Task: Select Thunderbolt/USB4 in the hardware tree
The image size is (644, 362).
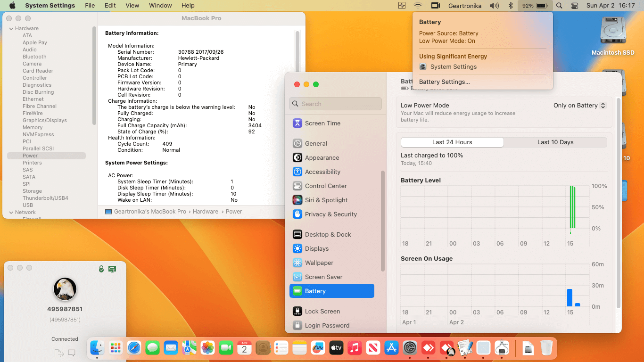Action: [45, 198]
